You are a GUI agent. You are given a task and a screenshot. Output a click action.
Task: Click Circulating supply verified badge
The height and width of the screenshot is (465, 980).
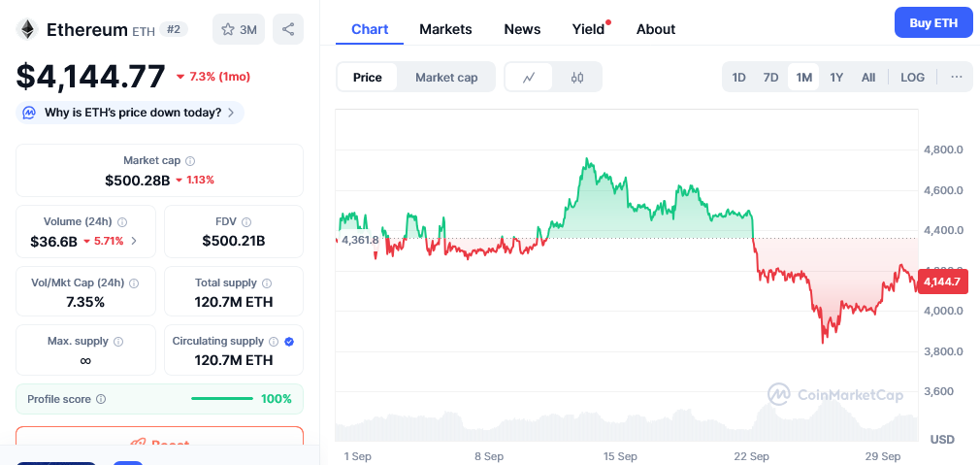tap(289, 342)
